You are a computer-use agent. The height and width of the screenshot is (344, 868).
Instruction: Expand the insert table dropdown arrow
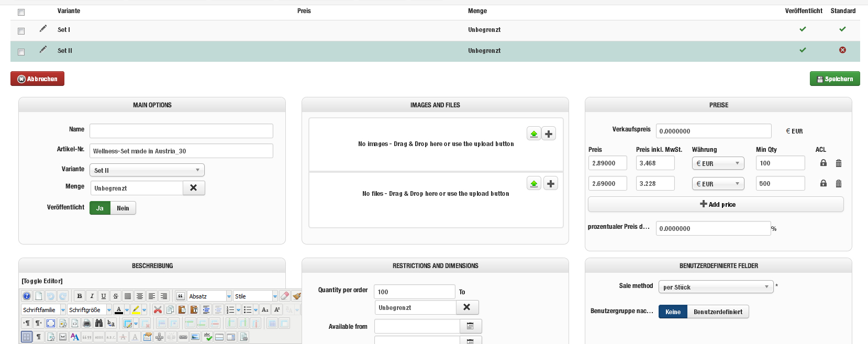(x=136, y=323)
